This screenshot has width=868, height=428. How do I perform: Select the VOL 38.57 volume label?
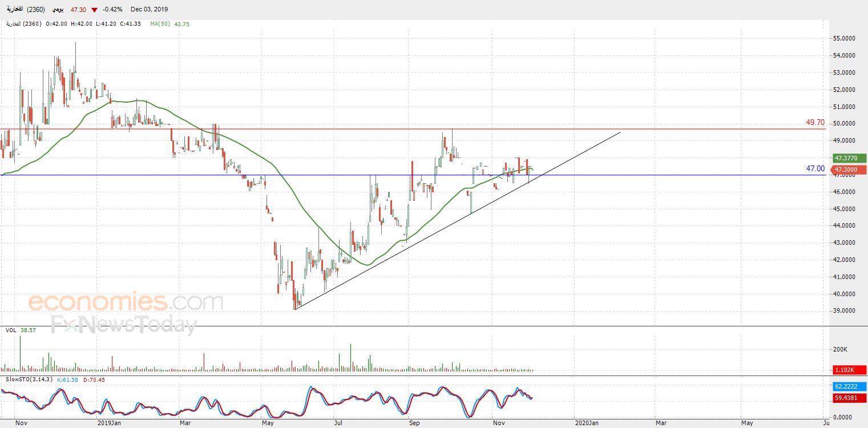pyautogui.click(x=19, y=330)
